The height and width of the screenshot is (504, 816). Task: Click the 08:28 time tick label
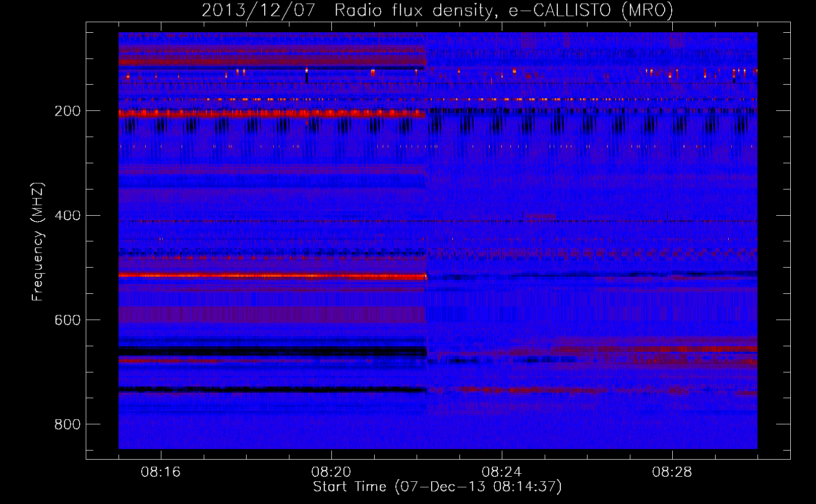point(672,472)
